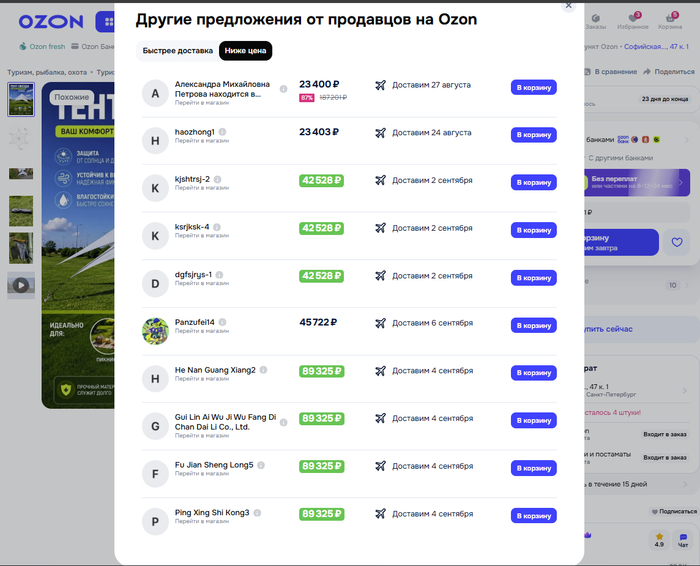
Task: Go to kjshtrsj-2 store via «Перейти в магазин»
Action: point(202,188)
